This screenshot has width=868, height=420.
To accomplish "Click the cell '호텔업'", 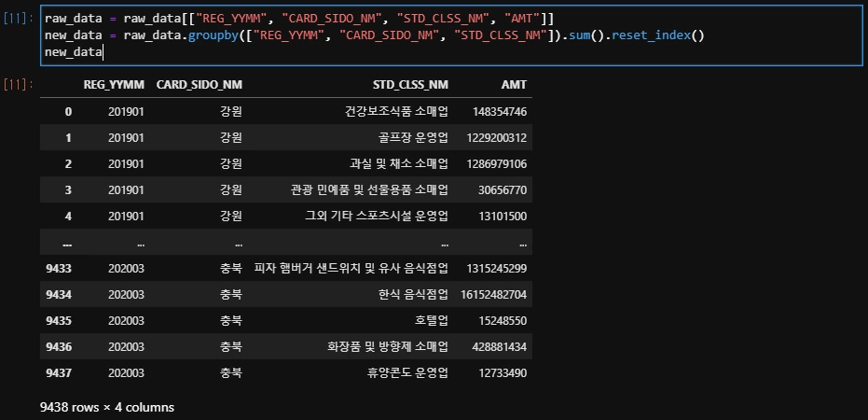I will pos(431,321).
